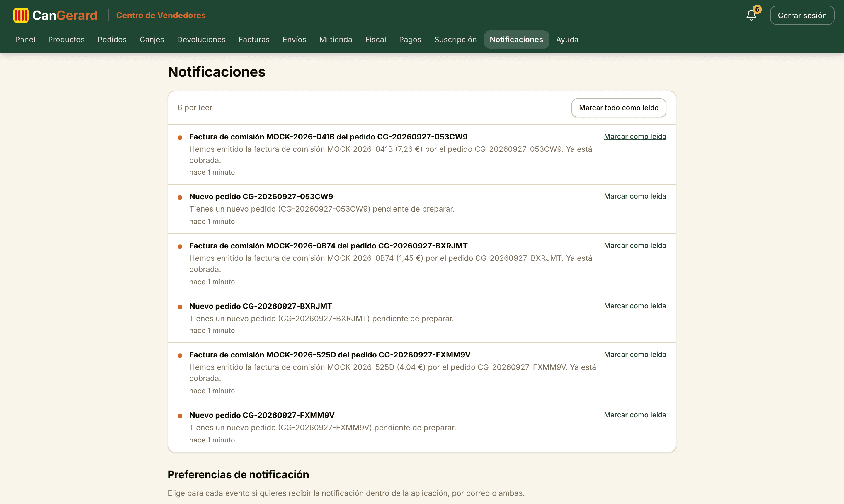Click the body text mentioning 1,45 € commission
This screenshot has width=844, height=504.
391,263
